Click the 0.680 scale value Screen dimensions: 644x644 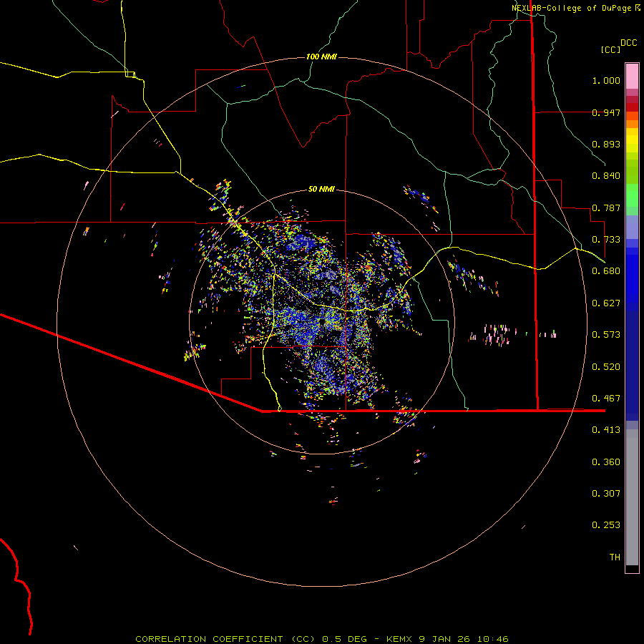(606, 271)
